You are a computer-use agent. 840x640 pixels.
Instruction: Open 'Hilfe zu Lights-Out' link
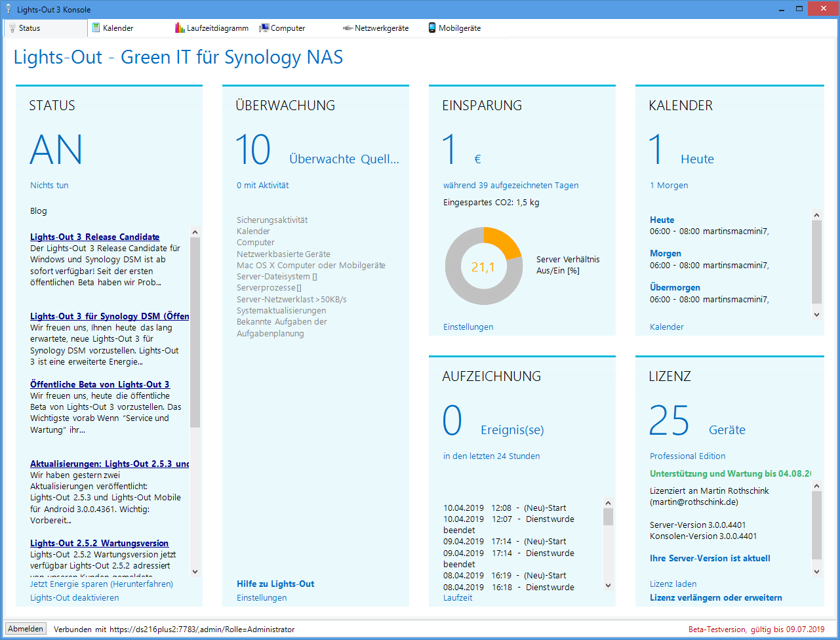pos(275,584)
